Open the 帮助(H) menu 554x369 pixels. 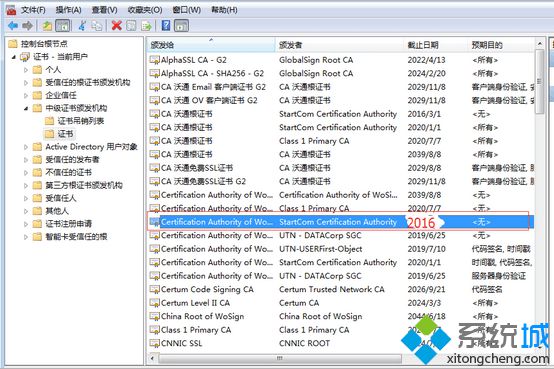click(224, 10)
